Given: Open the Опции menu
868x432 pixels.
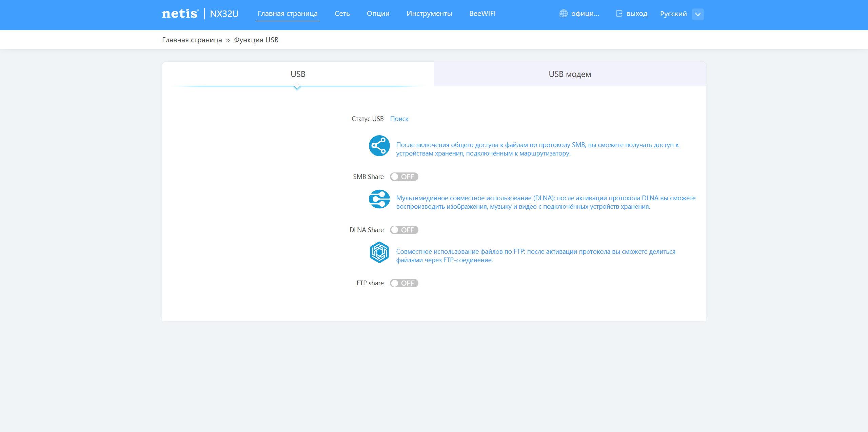Looking at the screenshot, I should [x=378, y=14].
